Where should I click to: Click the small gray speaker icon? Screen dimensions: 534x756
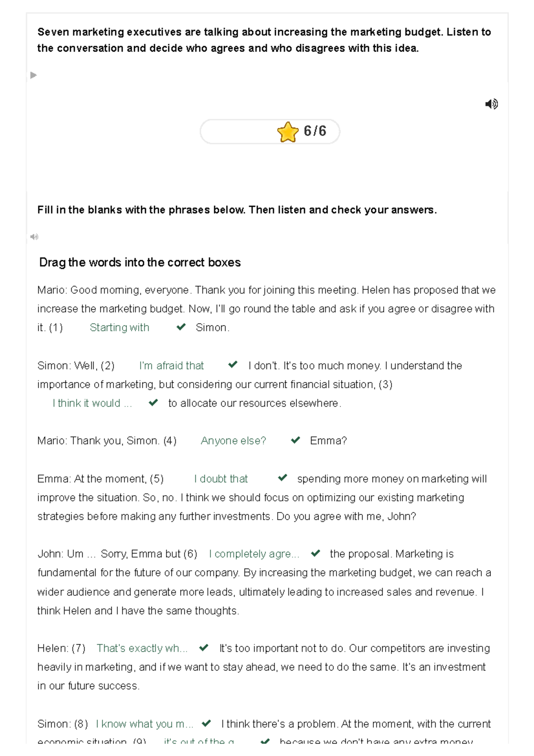tap(34, 237)
